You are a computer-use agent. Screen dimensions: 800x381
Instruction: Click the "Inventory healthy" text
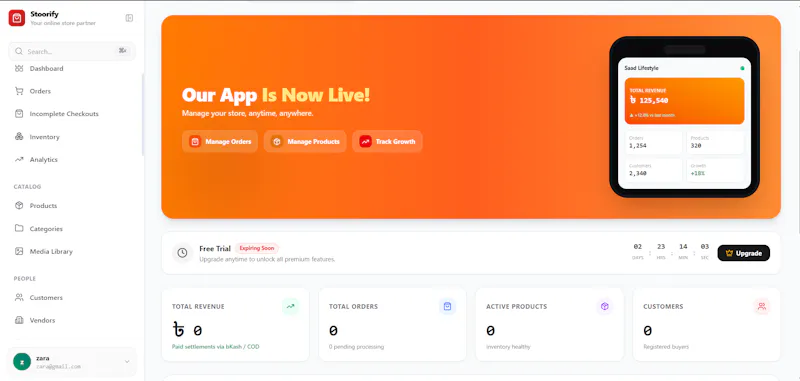(508, 347)
